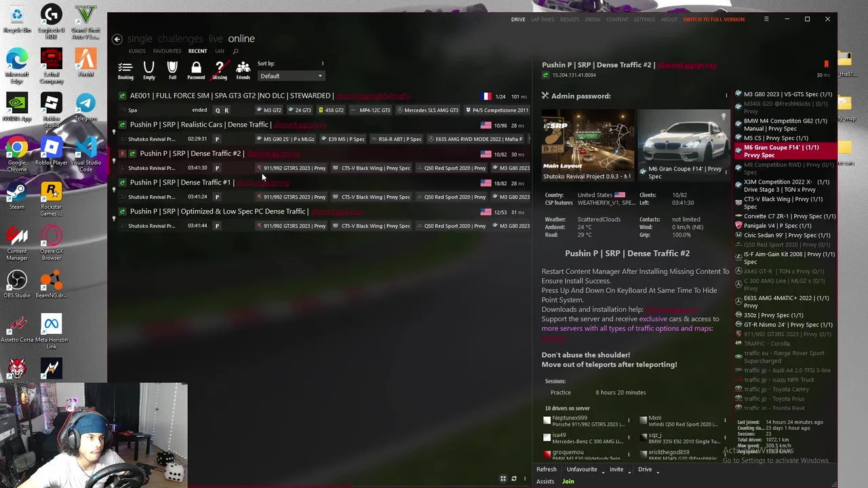The image size is (868, 488).
Task: Open OBS Studio desktop icon
Action: tap(17, 285)
